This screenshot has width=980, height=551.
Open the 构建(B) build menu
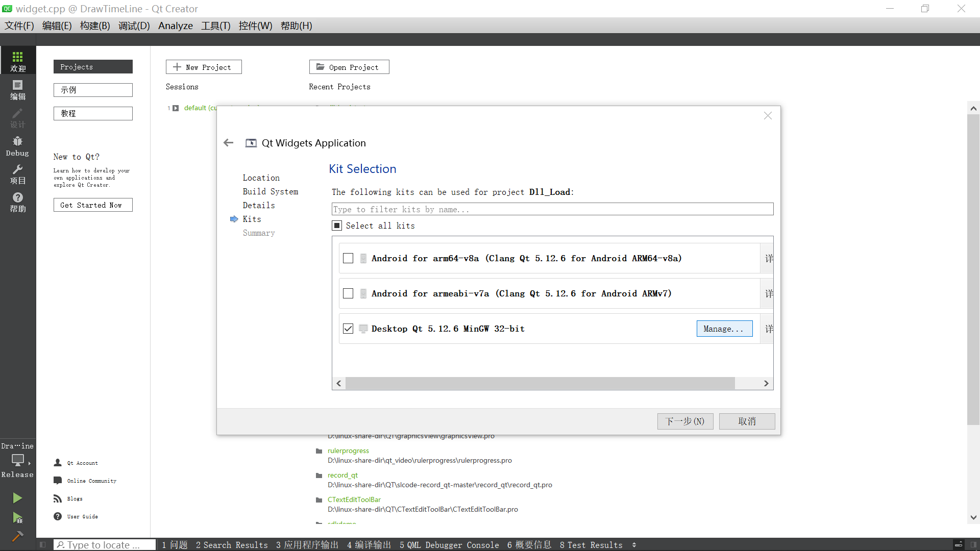coord(95,26)
